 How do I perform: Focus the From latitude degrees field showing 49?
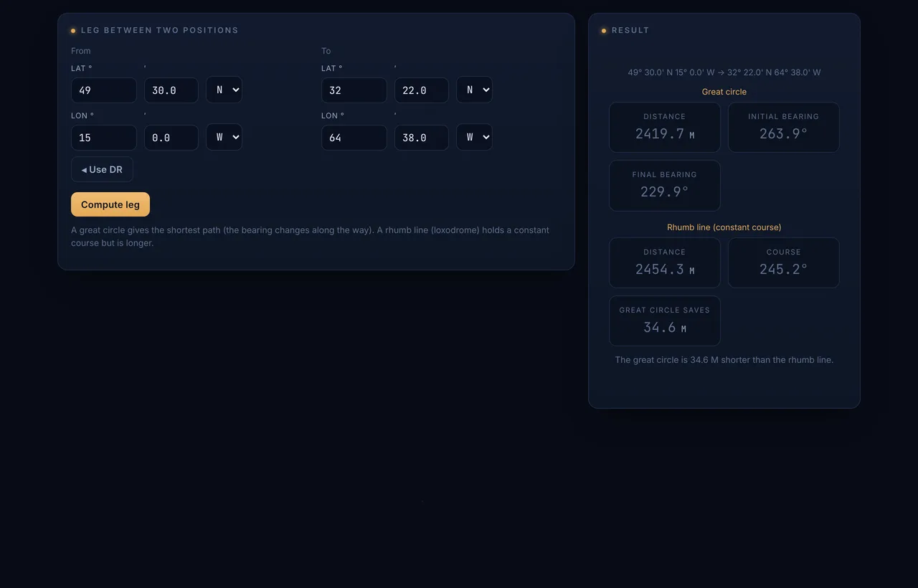click(104, 90)
